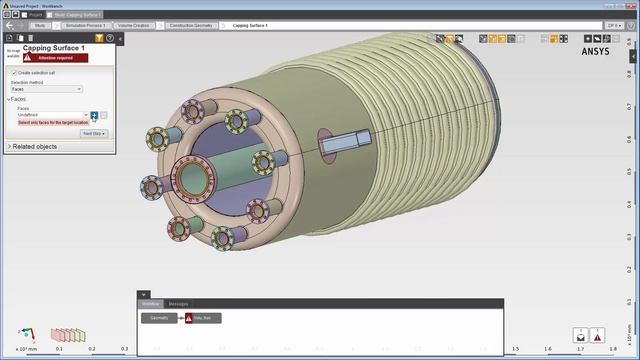Toggle the Create selection set checkbox
This screenshot has width=640, height=360.
(x=14, y=73)
